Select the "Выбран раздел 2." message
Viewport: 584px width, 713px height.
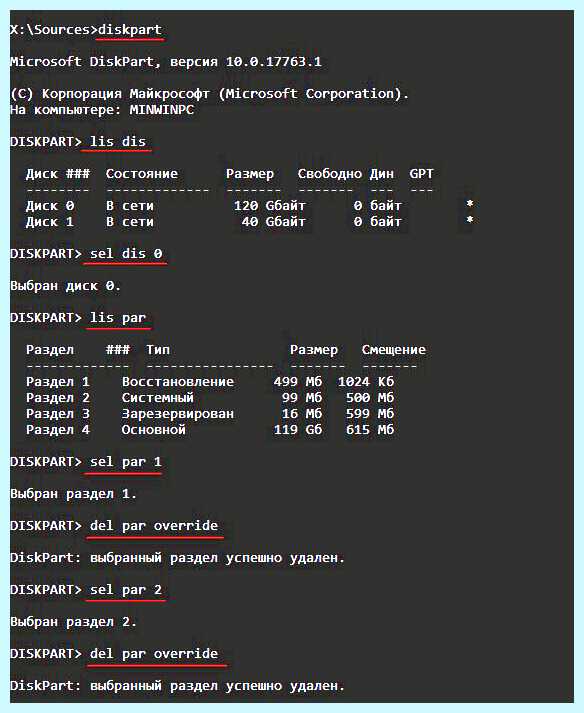74,622
